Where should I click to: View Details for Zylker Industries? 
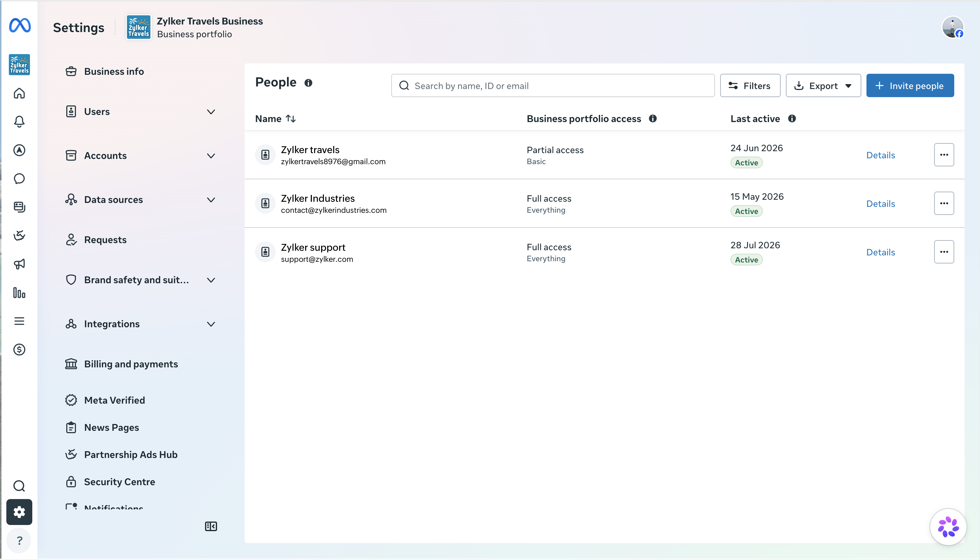(880, 203)
